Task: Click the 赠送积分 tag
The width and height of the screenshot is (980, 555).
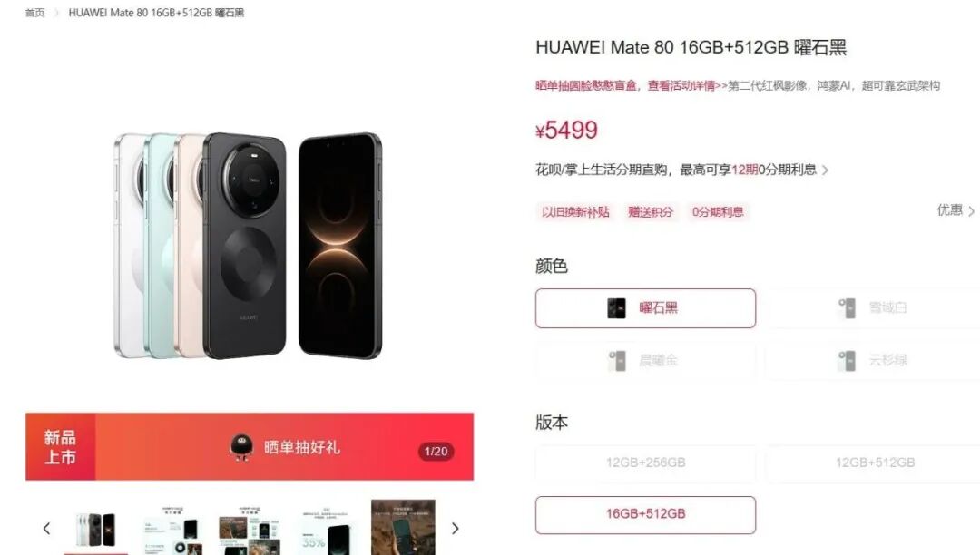Action: coord(651,211)
